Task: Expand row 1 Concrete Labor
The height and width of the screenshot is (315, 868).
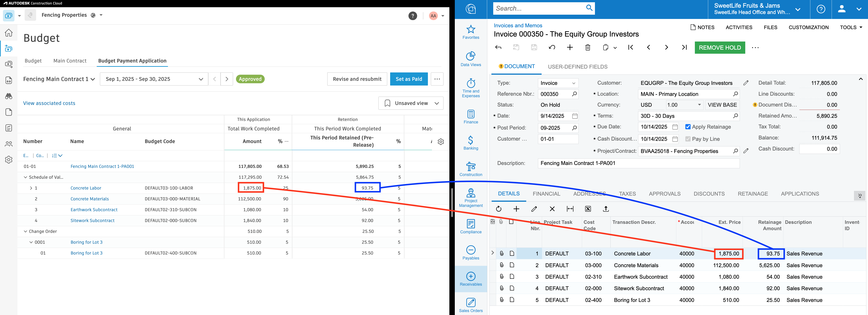Action: click(x=31, y=188)
